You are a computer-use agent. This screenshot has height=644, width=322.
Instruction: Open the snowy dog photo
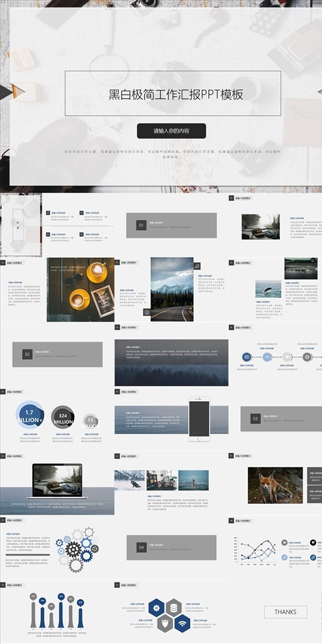pos(130,480)
